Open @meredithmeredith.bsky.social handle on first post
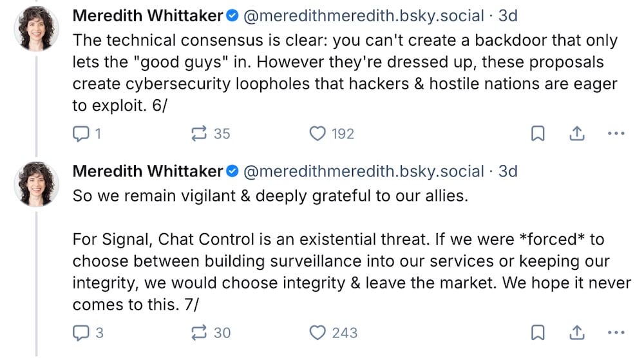The height and width of the screenshot is (358, 644). click(x=363, y=15)
